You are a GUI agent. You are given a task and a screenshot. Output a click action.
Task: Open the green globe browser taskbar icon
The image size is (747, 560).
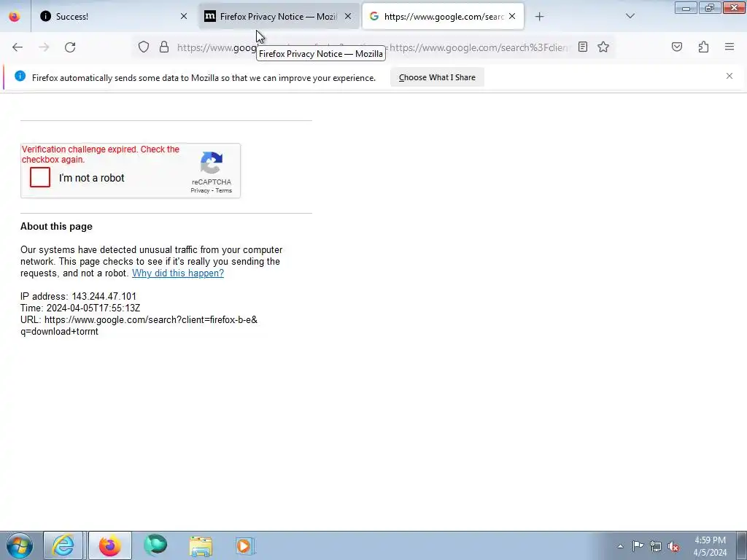pos(155,545)
